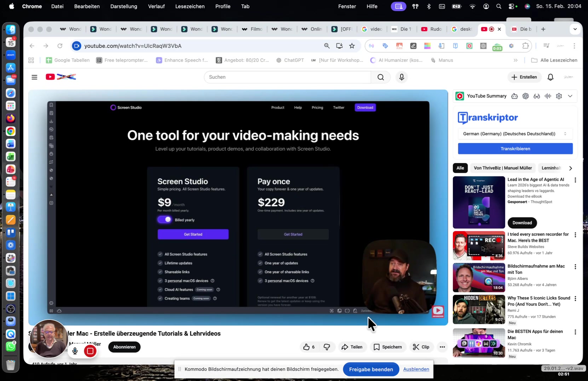The width and height of the screenshot is (588, 381).
Task: Open the Chrome extensions puzzle icon
Action: 526,46
